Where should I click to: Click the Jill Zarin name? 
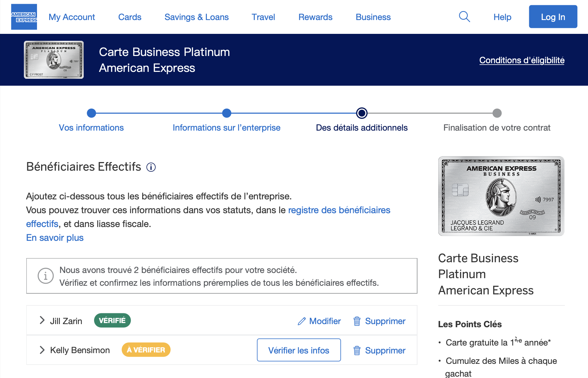pos(66,321)
